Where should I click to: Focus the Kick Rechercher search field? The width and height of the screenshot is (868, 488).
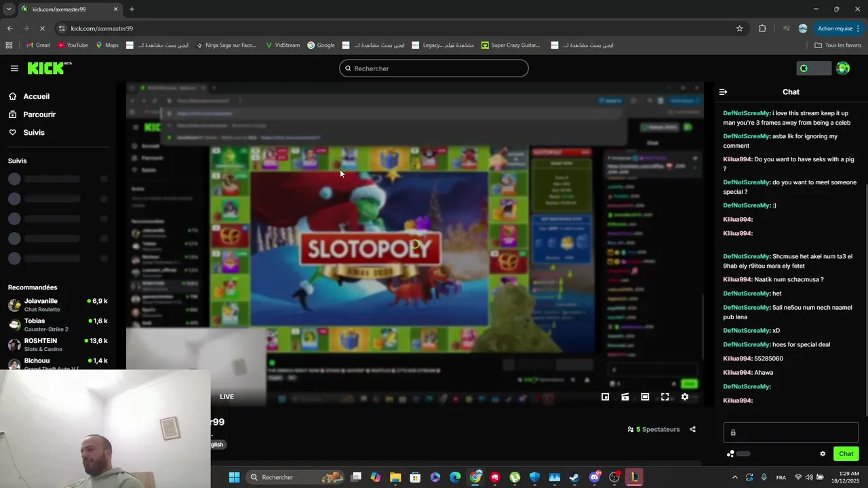(x=434, y=68)
